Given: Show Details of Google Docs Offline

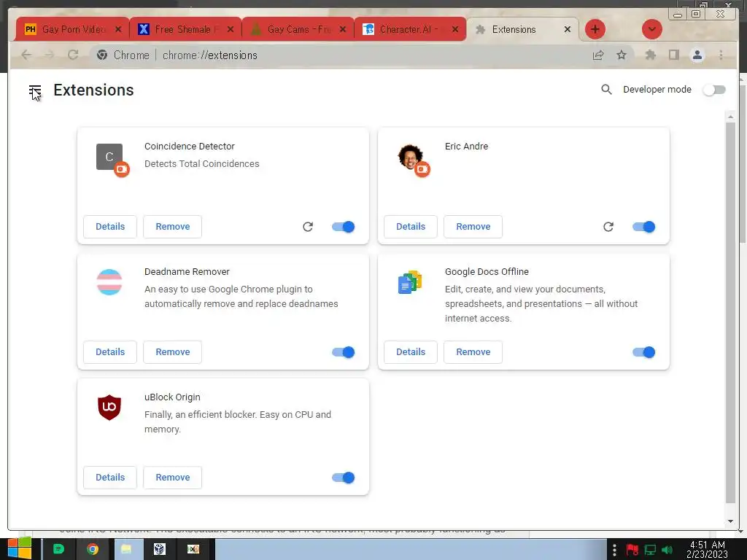Looking at the screenshot, I should (411, 352).
